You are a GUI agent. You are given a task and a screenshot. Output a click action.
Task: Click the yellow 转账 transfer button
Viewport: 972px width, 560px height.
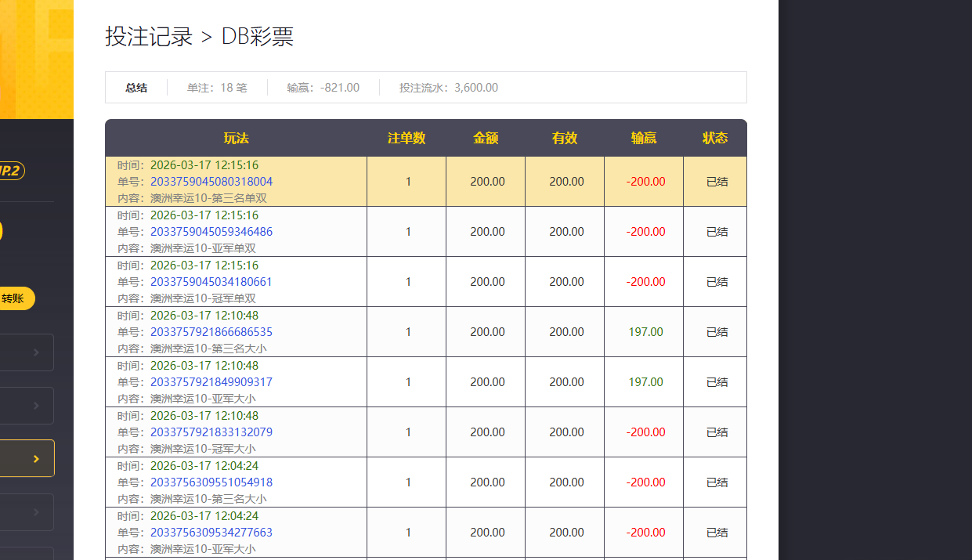point(16,298)
